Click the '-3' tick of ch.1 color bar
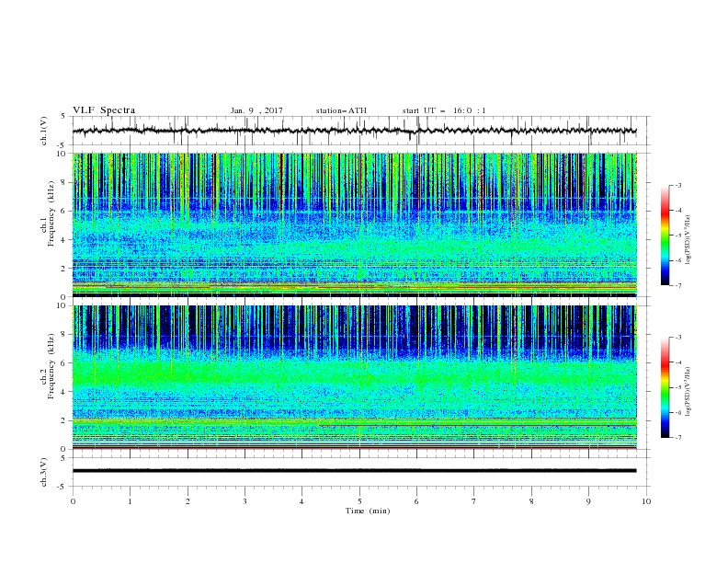The image size is (728, 563). coord(677,185)
